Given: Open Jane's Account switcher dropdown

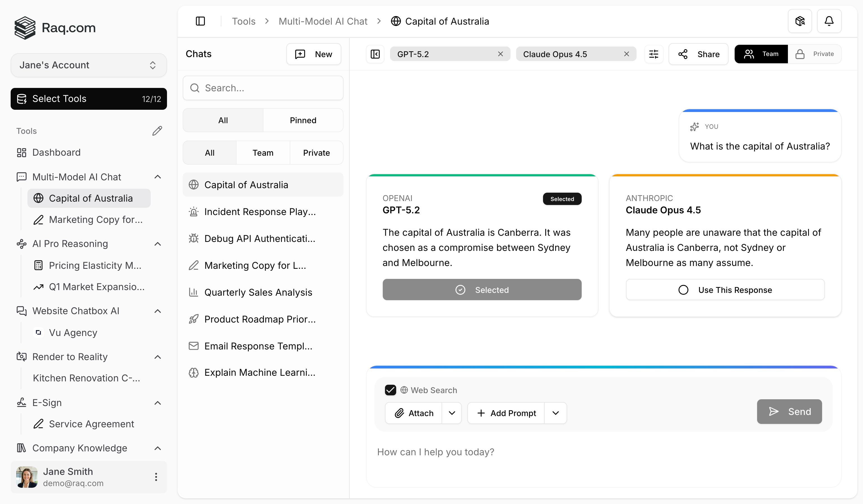Looking at the screenshot, I should pos(89,65).
